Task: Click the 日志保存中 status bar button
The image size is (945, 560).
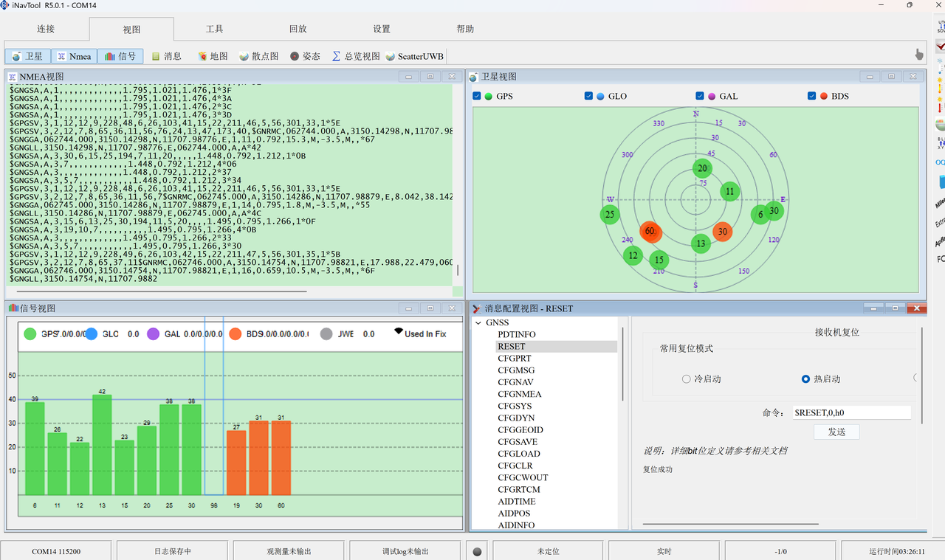Action: (x=173, y=551)
